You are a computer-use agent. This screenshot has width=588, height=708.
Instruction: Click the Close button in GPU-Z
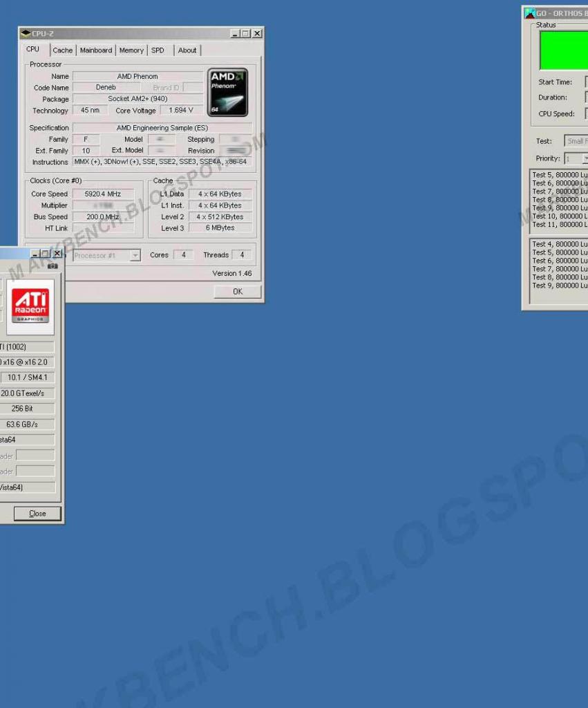point(37,514)
